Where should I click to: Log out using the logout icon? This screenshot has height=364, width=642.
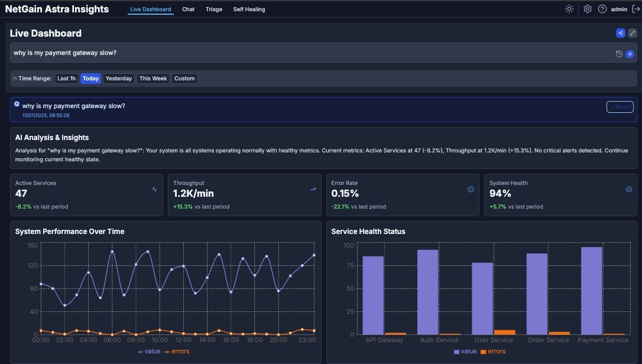(636, 9)
